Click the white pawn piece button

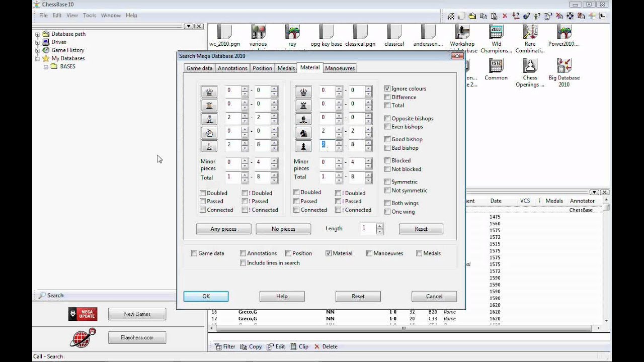pyautogui.click(x=209, y=146)
